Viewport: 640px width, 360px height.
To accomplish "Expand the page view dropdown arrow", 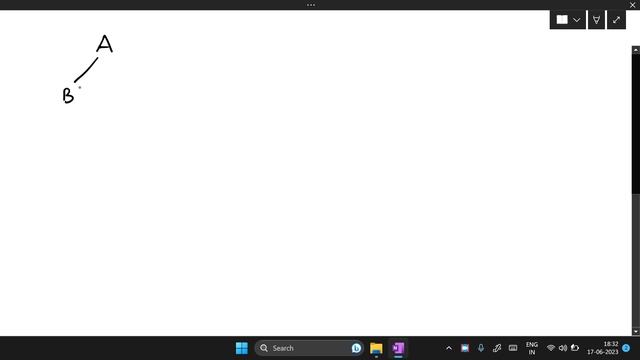I will pos(577,20).
